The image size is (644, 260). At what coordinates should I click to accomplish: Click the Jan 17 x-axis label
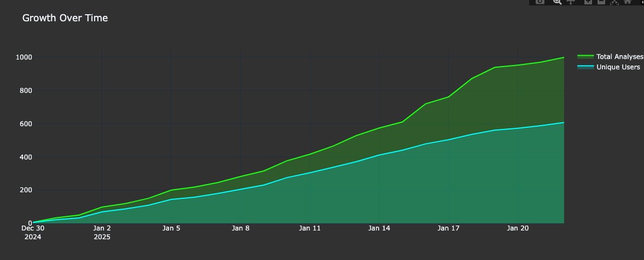449,228
